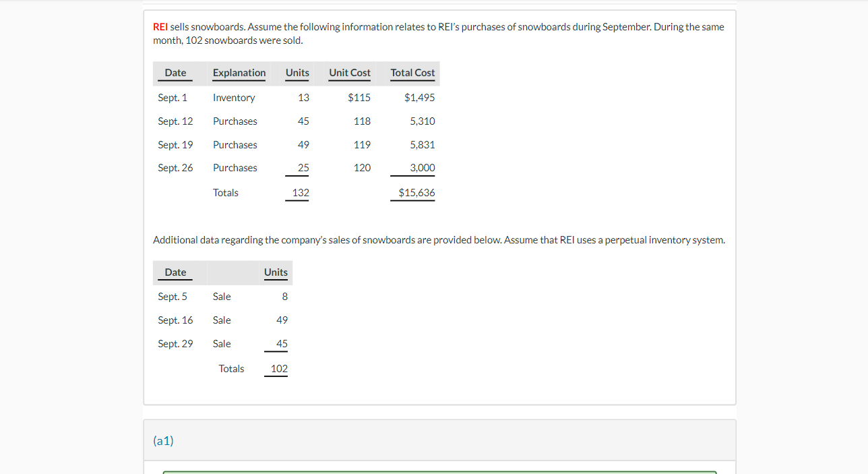Click the $115 unit cost value
868x474 pixels.
359,98
